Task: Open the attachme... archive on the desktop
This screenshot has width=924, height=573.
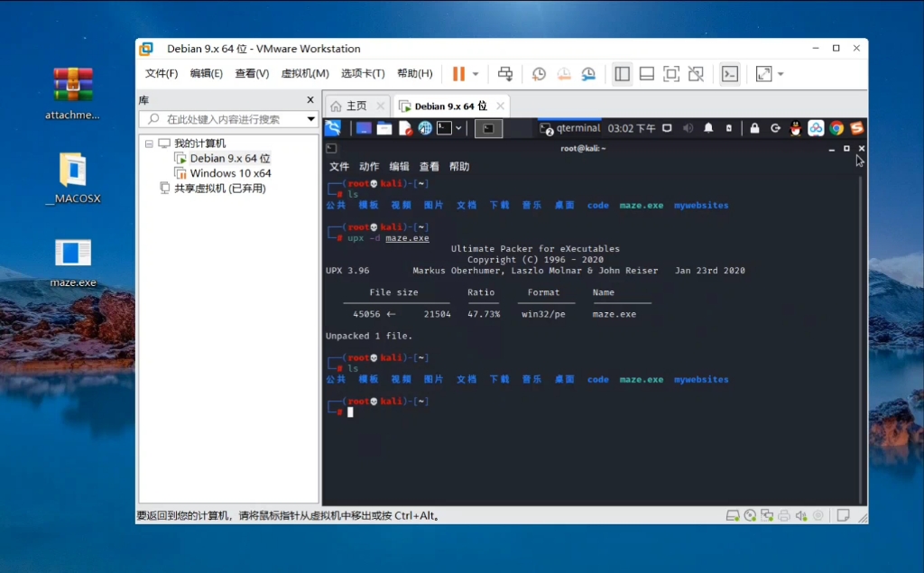Action: coord(72,95)
